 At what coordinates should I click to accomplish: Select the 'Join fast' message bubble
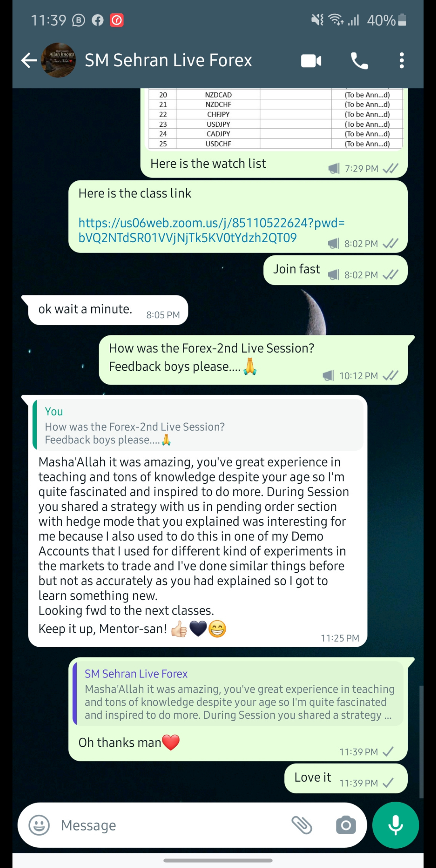pos(335,270)
